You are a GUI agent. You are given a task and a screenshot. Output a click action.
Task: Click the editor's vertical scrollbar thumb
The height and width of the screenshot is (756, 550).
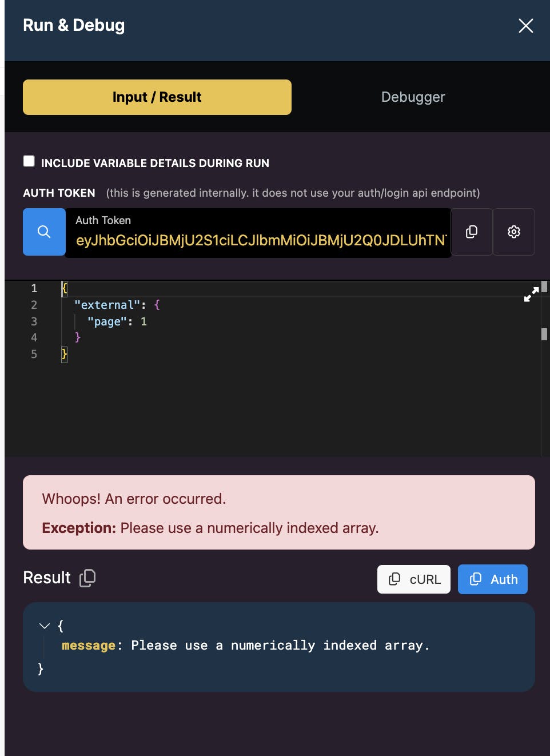pyautogui.click(x=544, y=334)
